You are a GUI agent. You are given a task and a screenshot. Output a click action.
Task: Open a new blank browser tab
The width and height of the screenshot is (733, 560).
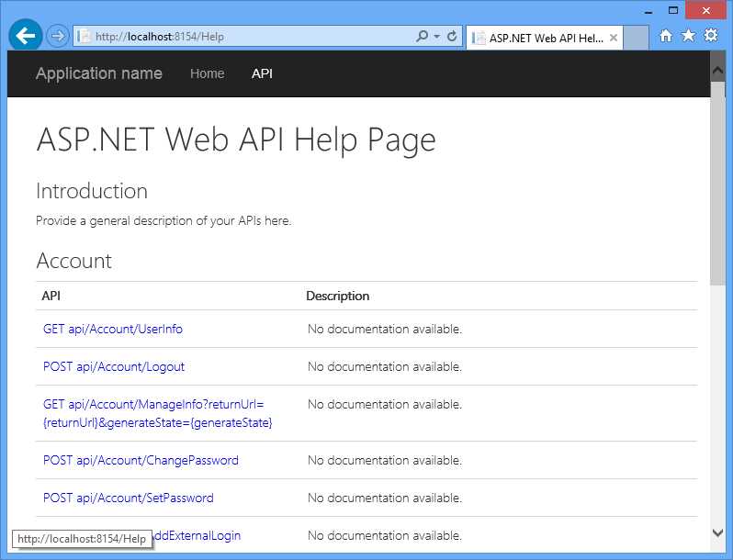point(636,38)
